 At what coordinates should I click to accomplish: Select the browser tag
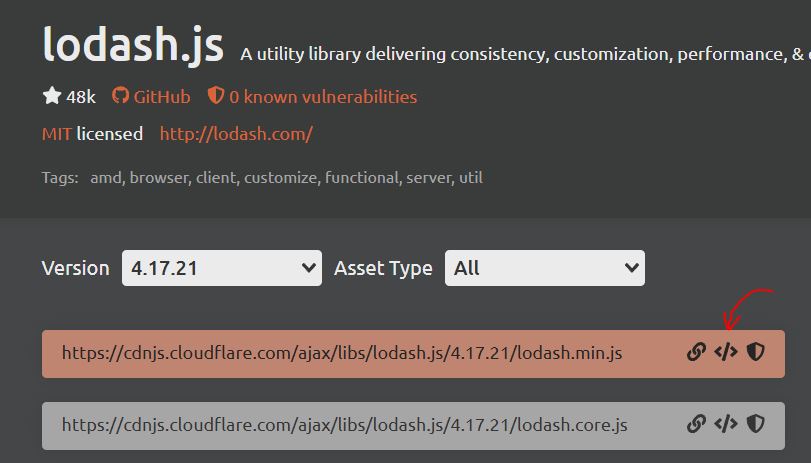[x=160, y=177]
